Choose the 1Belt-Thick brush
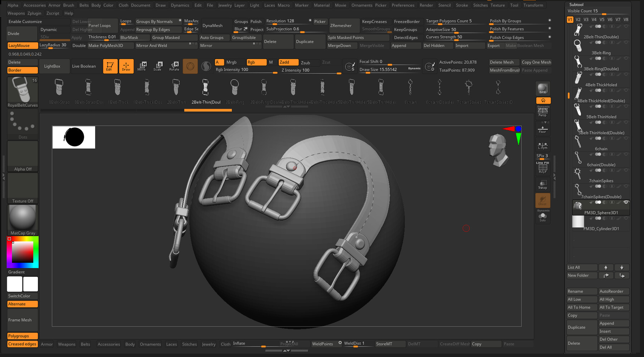644x357 pixels. click(118, 92)
